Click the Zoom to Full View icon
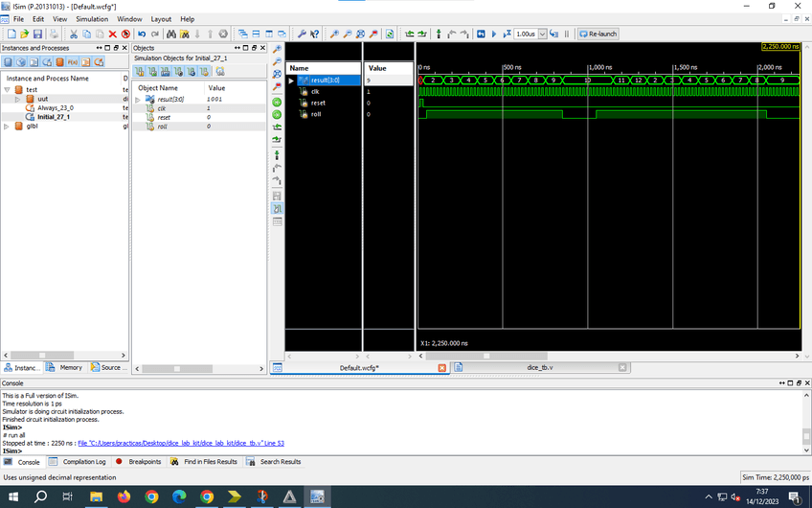Viewport: 812px width, 508px height. [360, 34]
